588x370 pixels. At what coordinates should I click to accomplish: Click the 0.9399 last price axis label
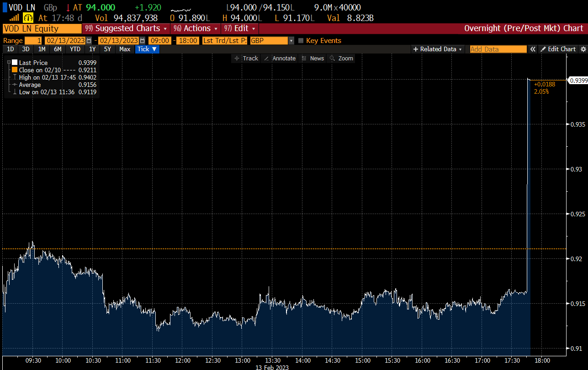[578, 80]
